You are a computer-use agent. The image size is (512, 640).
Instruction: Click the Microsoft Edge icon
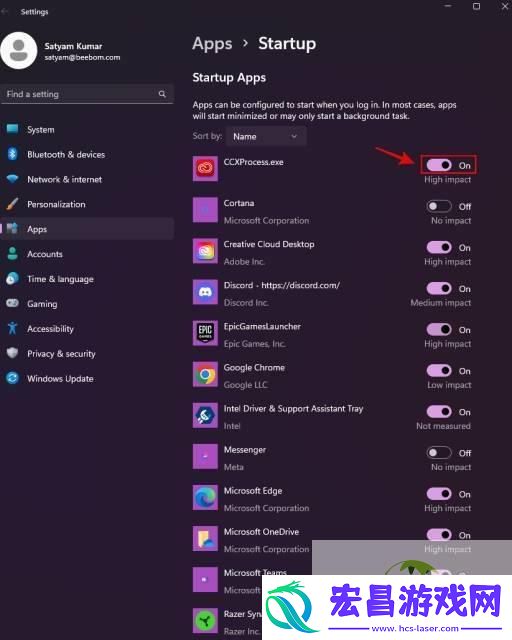(x=205, y=498)
